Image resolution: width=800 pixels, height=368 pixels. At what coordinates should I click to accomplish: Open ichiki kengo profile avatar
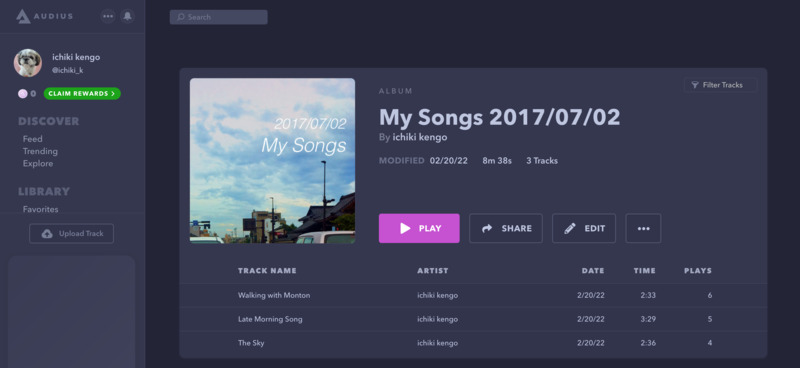point(28,63)
